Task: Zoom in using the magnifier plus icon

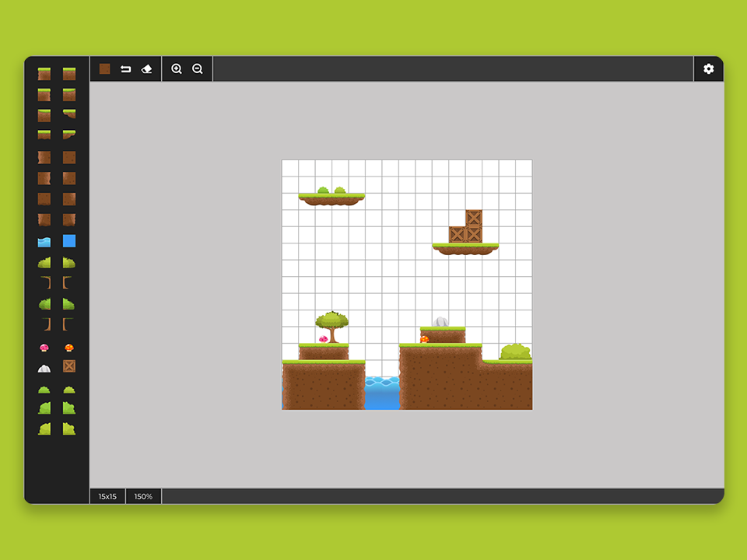Action: (x=176, y=68)
